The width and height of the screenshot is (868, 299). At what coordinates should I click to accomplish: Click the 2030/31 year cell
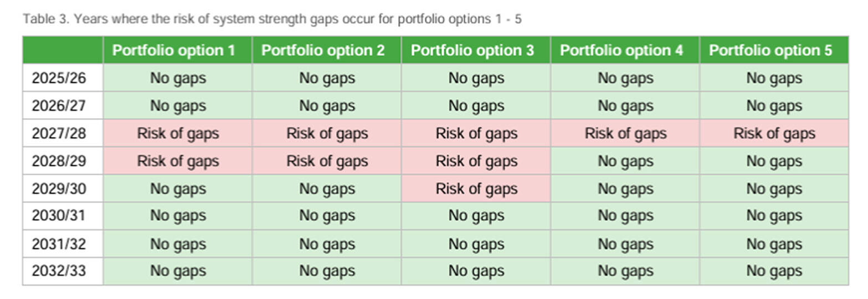coord(60,216)
